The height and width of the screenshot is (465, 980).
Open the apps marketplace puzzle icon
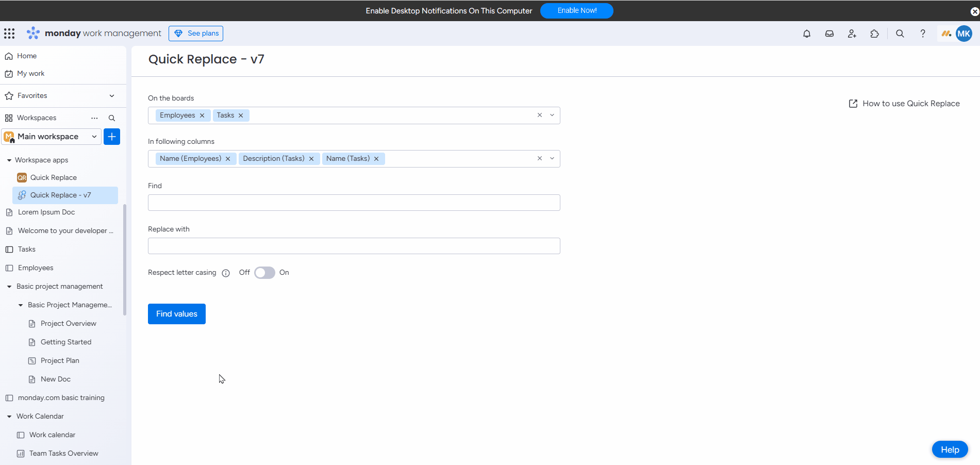coord(875,34)
